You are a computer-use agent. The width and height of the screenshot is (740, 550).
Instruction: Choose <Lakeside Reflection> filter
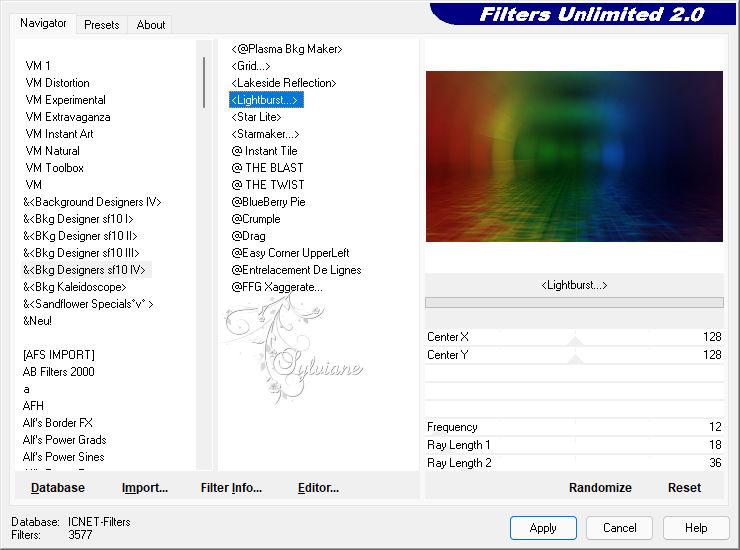tap(284, 83)
